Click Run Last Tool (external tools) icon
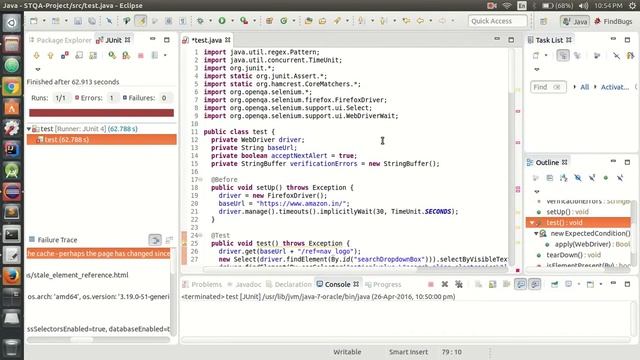The width and height of the screenshot is (640, 360). (244, 21)
